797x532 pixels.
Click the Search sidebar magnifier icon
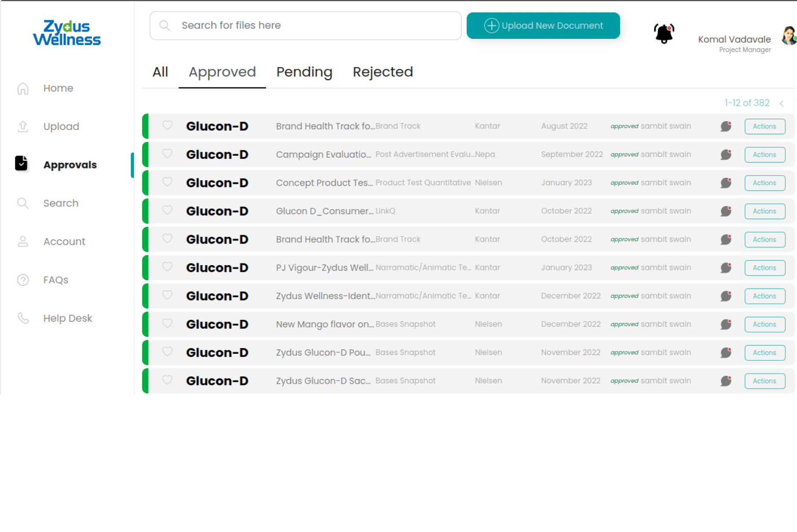tap(23, 203)
